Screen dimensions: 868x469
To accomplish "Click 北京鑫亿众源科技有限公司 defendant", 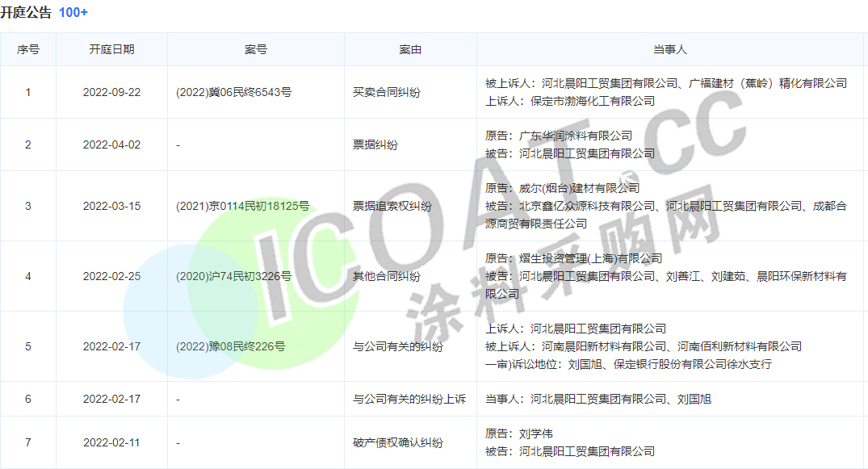I will tap(586, 206).
